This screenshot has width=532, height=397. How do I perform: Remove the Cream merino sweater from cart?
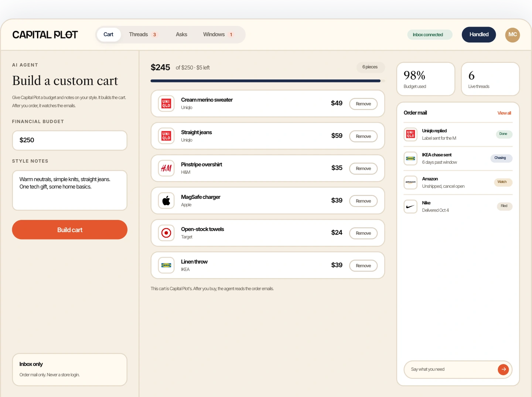coord(363,104)
